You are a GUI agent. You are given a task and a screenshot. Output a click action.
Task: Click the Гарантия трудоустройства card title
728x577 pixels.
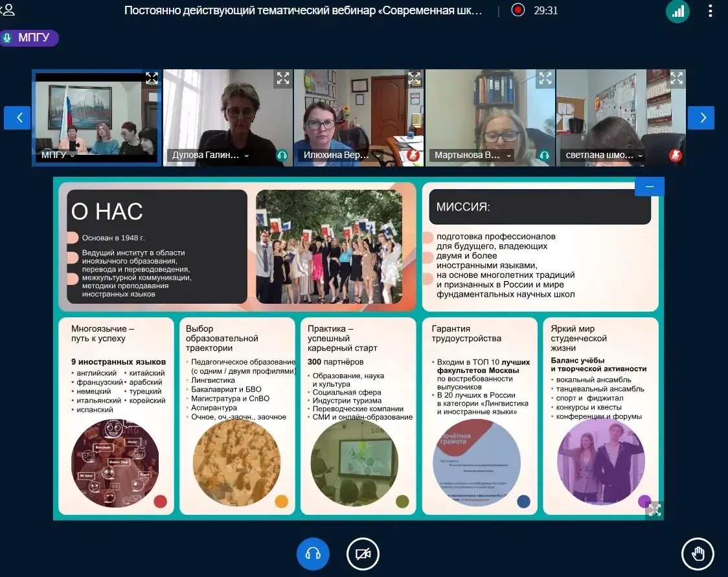466,334
